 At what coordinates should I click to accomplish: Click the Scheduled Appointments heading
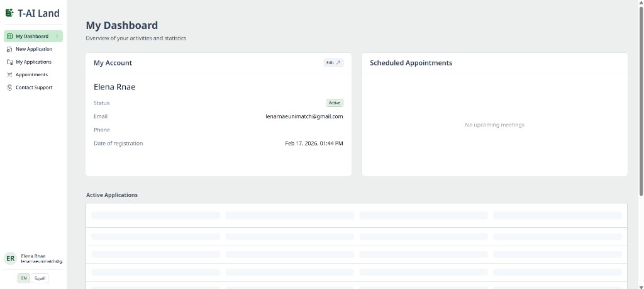pos(411,63)
